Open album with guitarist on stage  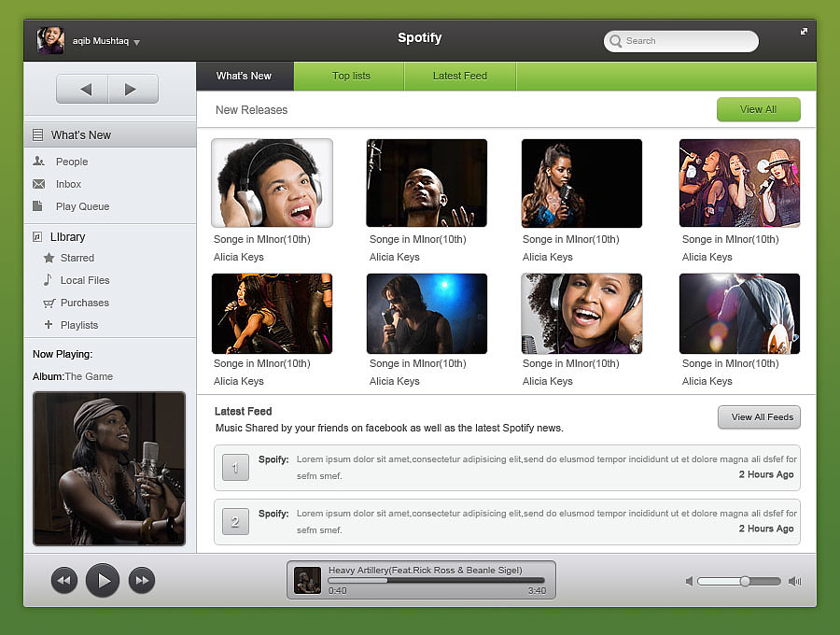[739, 314]
